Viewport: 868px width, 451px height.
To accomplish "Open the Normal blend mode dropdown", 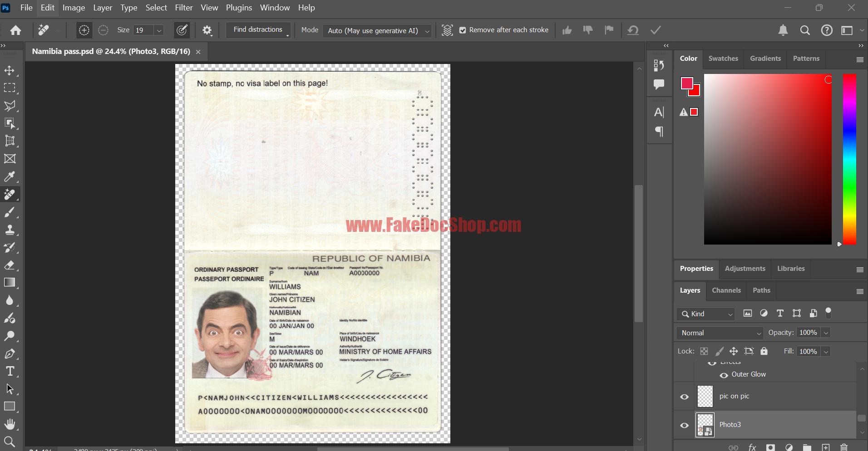I will pos(720,333).
